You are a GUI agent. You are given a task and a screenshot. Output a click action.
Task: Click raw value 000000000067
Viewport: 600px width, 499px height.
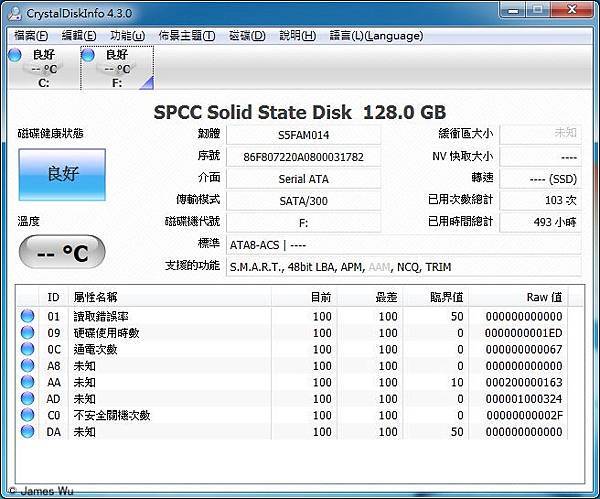523,349
